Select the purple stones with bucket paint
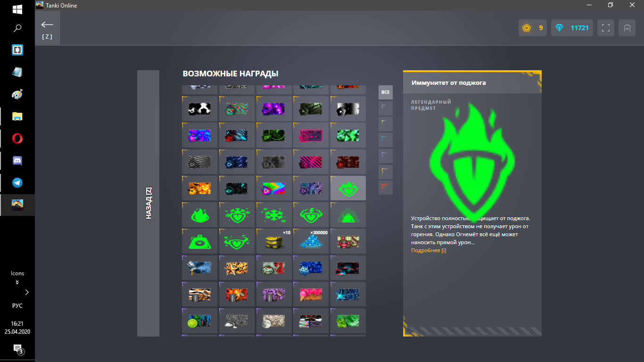644x362 pixels. tap(274, 294)
